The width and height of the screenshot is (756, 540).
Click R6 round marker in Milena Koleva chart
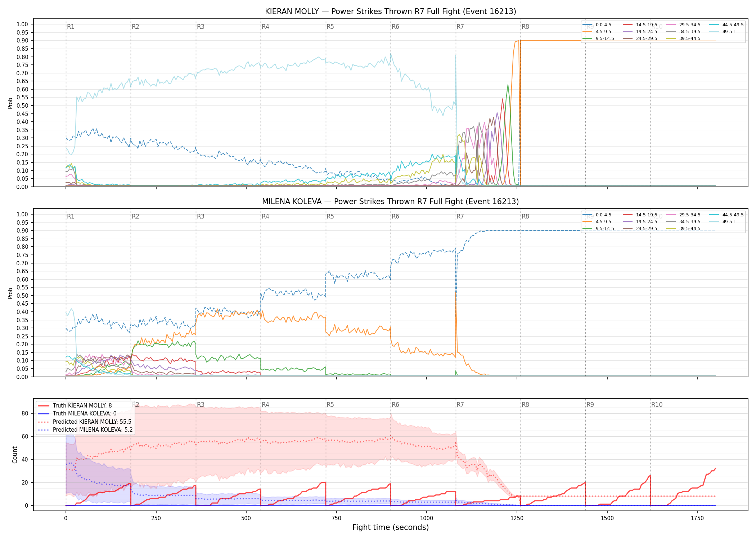[395, 216]
